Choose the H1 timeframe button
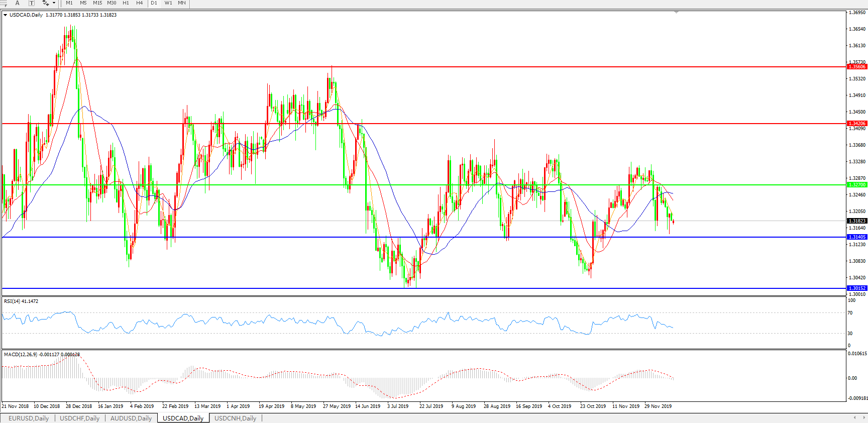The height and width of the screenshot is (423, 868). click(x=126, y=3)
